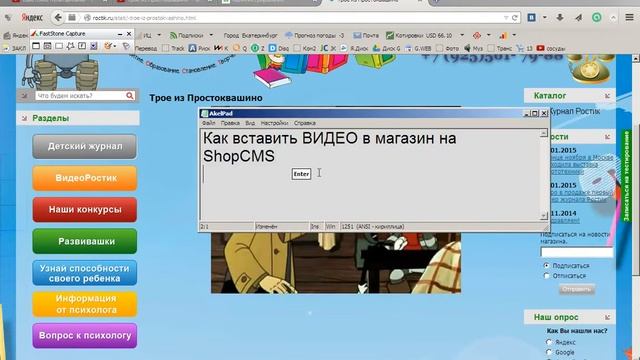Open the VK extension icon in toolbar

(x=531, y=17)
